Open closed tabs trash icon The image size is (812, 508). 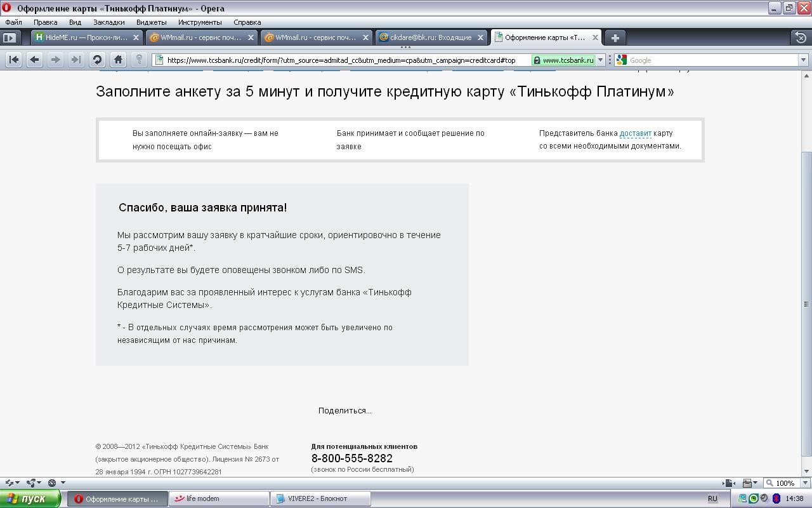(801, 37)
